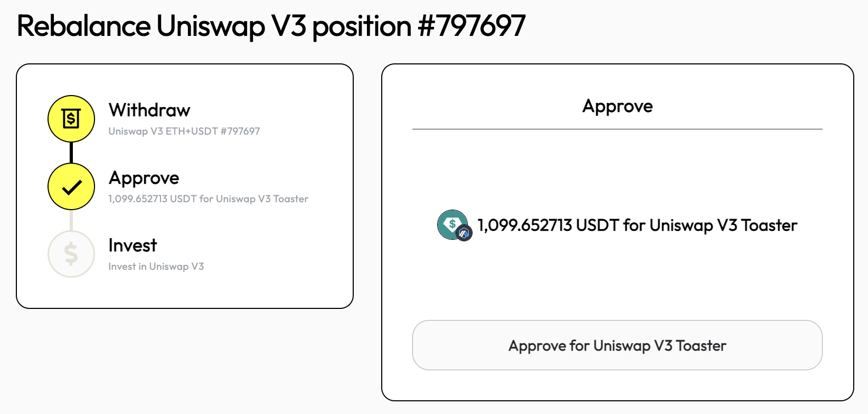This screenshot has height=414, width=868.
Task: Click connector line between Approve and Invest
Action: click(71, 220)
